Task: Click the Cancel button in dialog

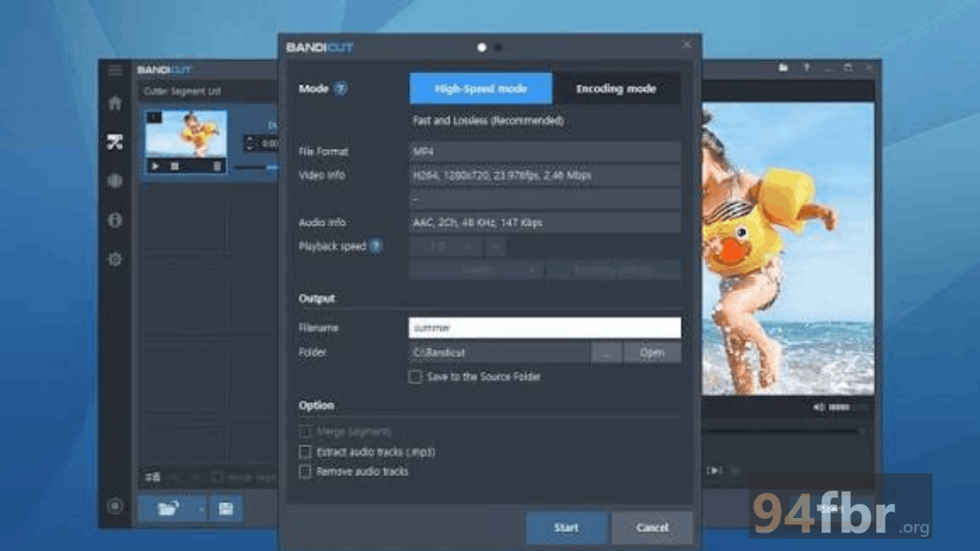Action: tap(652, 527)
